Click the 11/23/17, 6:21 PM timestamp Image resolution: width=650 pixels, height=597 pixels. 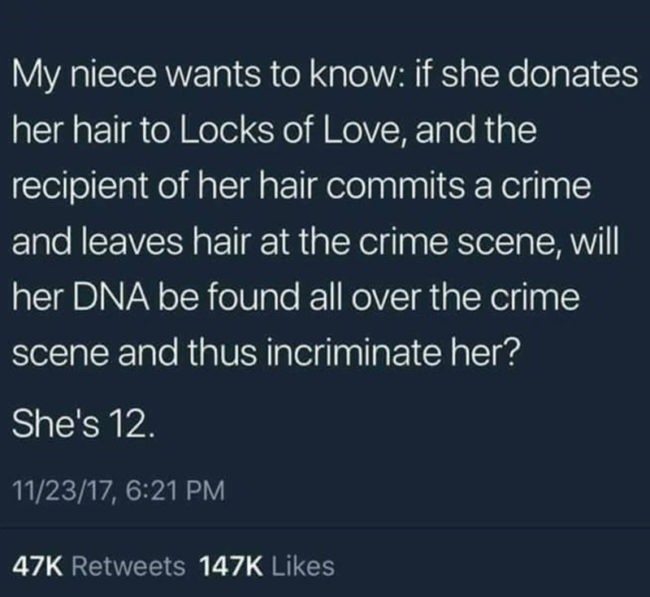click(119, 491)
